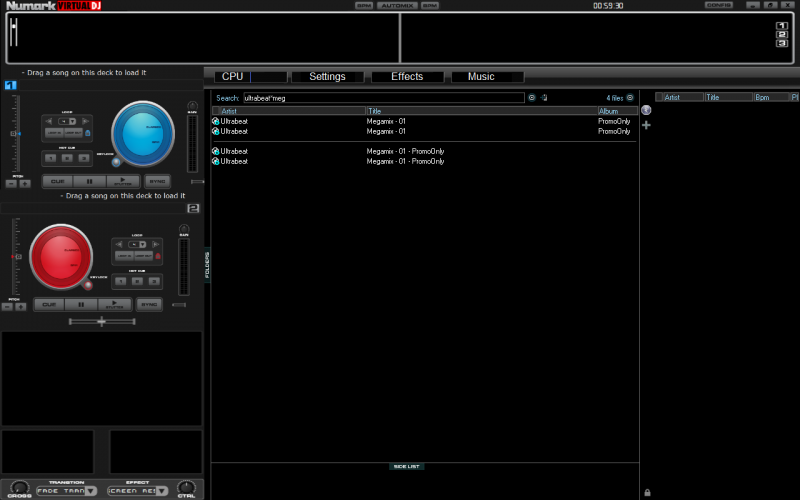Pause deck 1 playback
Screen dimensions: 800x500
tap(89, 181)
